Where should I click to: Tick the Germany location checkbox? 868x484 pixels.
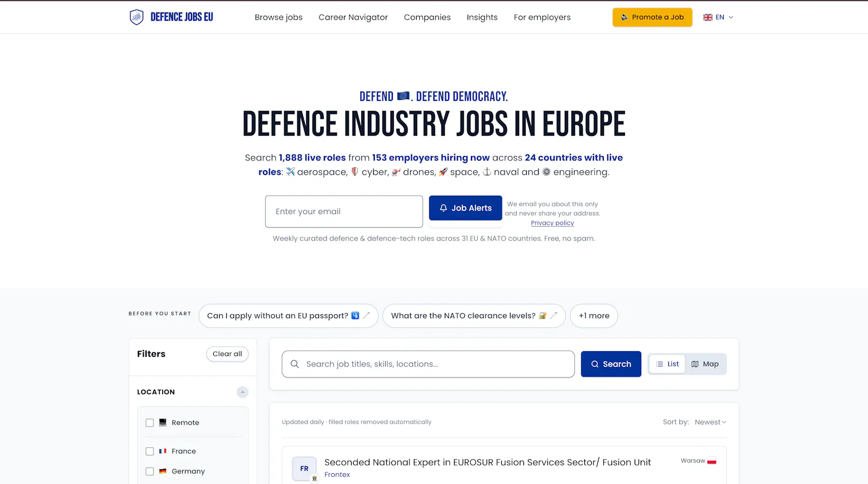(150, 472)
